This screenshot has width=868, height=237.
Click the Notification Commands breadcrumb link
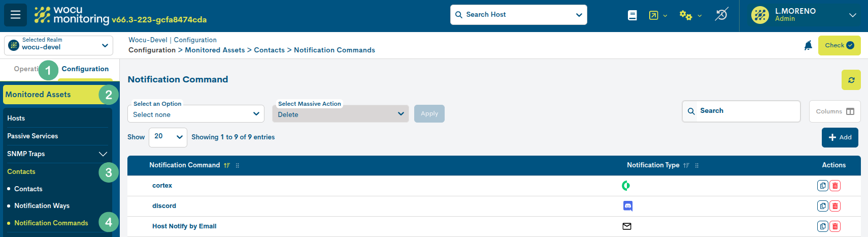point(335,50)
